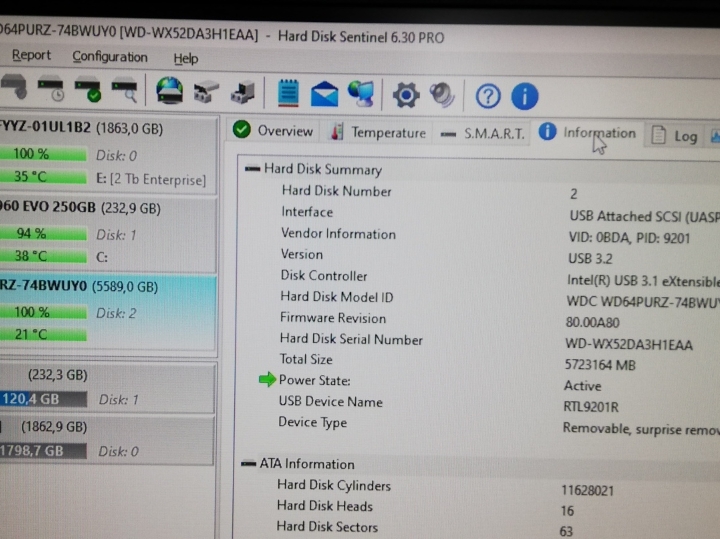Click the Total Size value 5723164 MB
The height and width of the screenshot is (539, 720).
pos(600,365)
